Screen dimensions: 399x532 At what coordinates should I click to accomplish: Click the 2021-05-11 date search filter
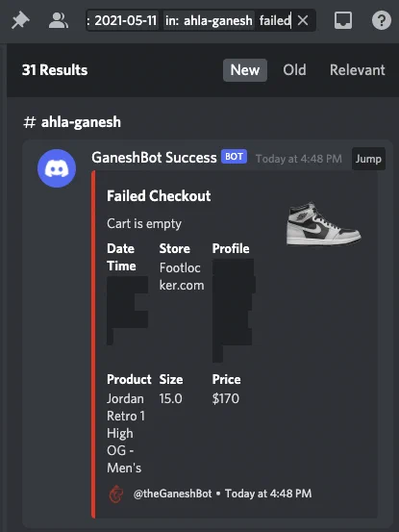122,21
